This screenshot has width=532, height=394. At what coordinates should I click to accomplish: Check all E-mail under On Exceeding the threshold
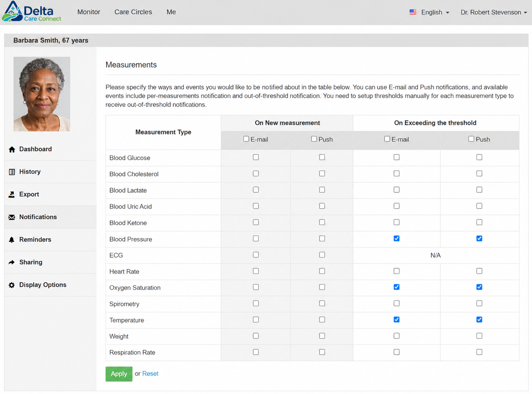(387, 139)
